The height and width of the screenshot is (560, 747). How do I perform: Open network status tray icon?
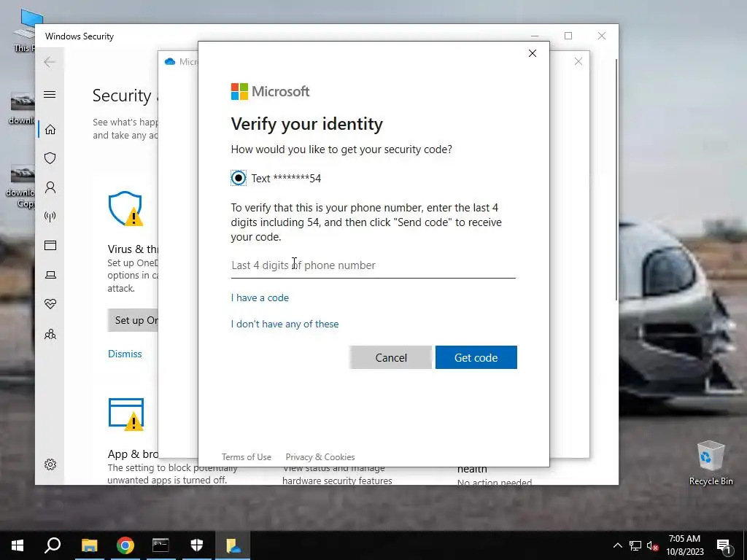tap(635, 545)
